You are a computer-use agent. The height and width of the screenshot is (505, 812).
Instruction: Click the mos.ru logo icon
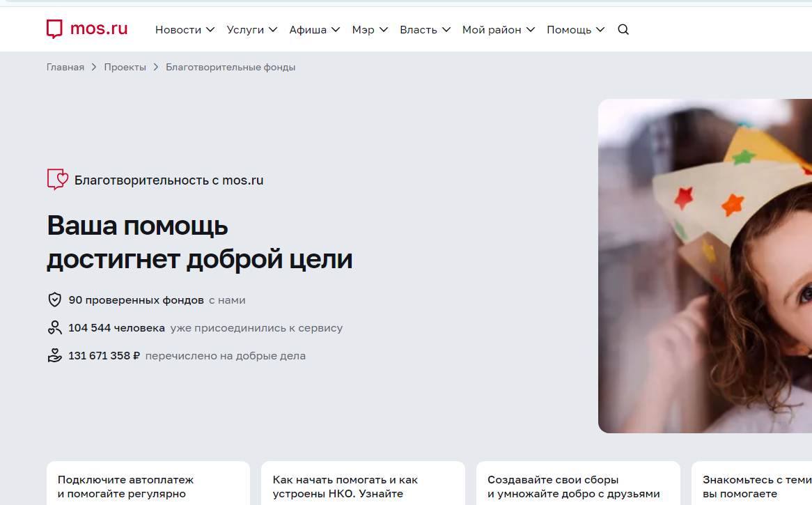[55, 29]
